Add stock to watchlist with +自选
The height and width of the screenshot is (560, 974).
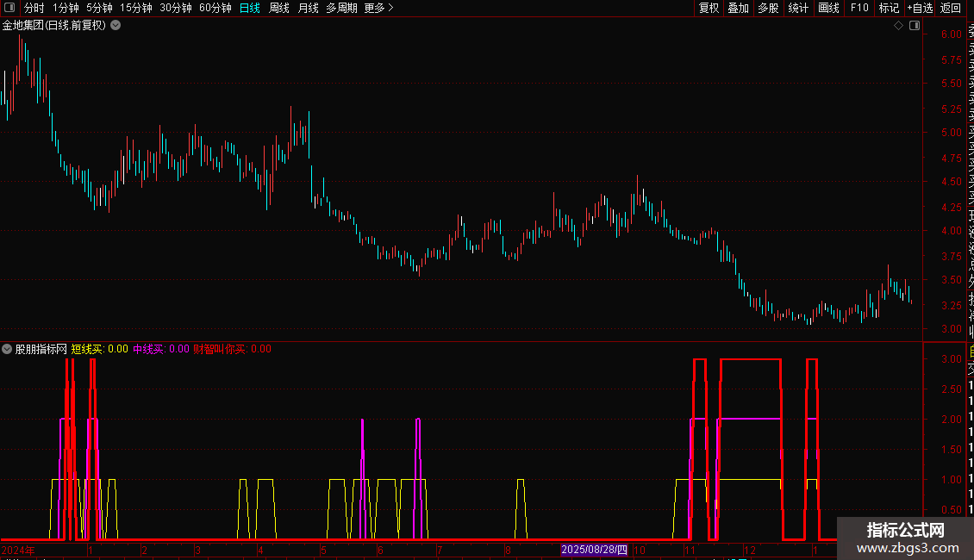[x=920, y=8]
